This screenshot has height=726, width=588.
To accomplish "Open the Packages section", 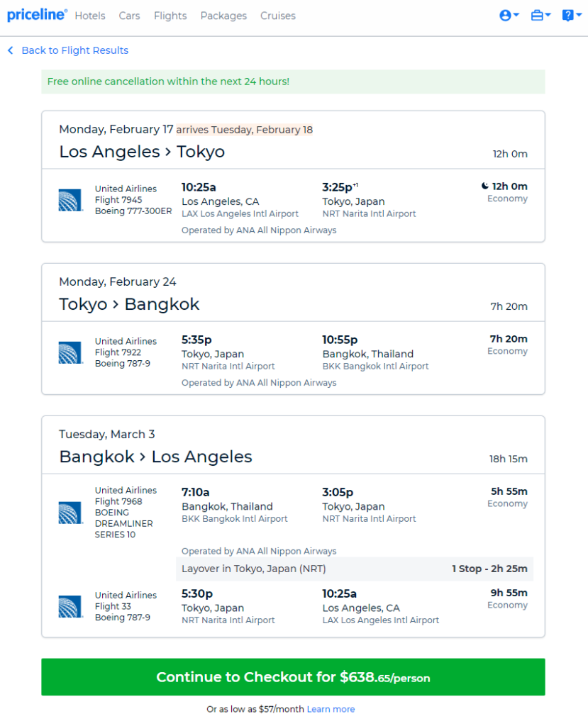I will (x=223, y=16).
